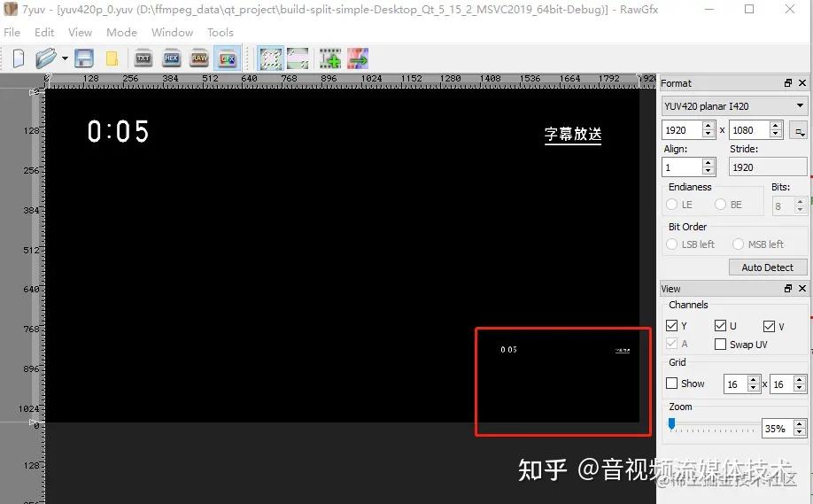Image resolution: width=813 pixels, height=504 pixels.
Task: Adjust the height spinner arrows
Action: pos(776,130)
